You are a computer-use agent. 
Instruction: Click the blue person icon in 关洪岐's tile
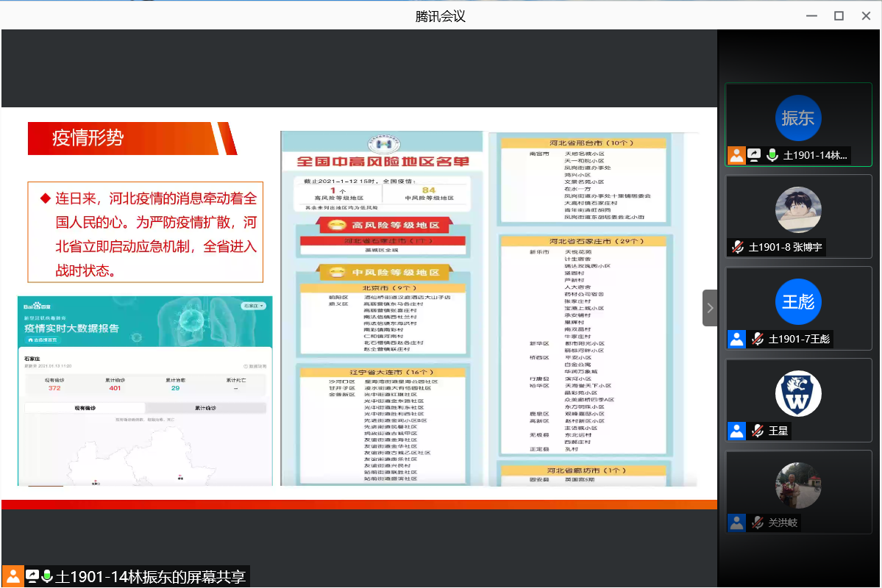736,523
